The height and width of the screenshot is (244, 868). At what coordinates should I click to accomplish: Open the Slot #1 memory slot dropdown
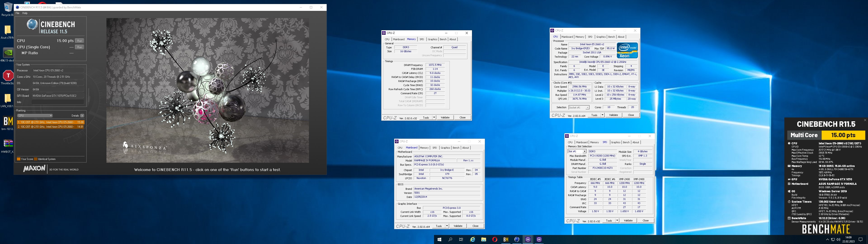pyautogui.click(x=577, y=151)
